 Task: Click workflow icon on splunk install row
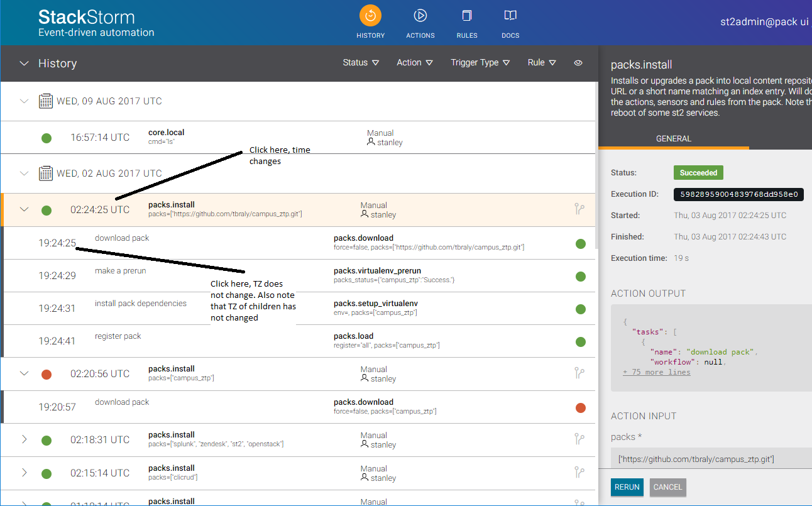579,439
